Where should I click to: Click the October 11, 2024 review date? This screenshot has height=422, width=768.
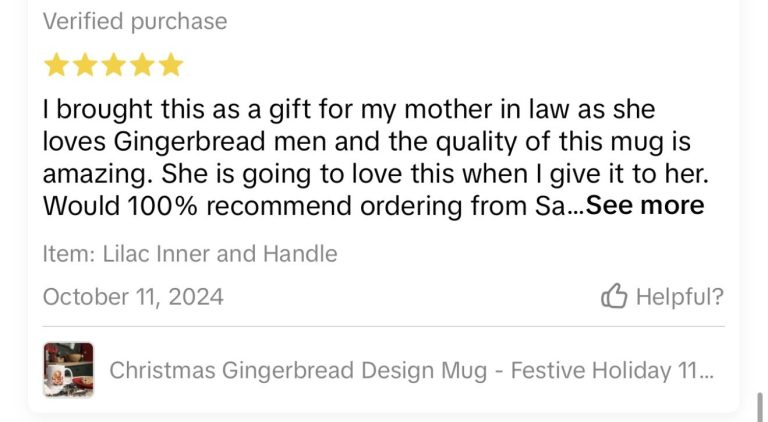[x=133, y=297]
